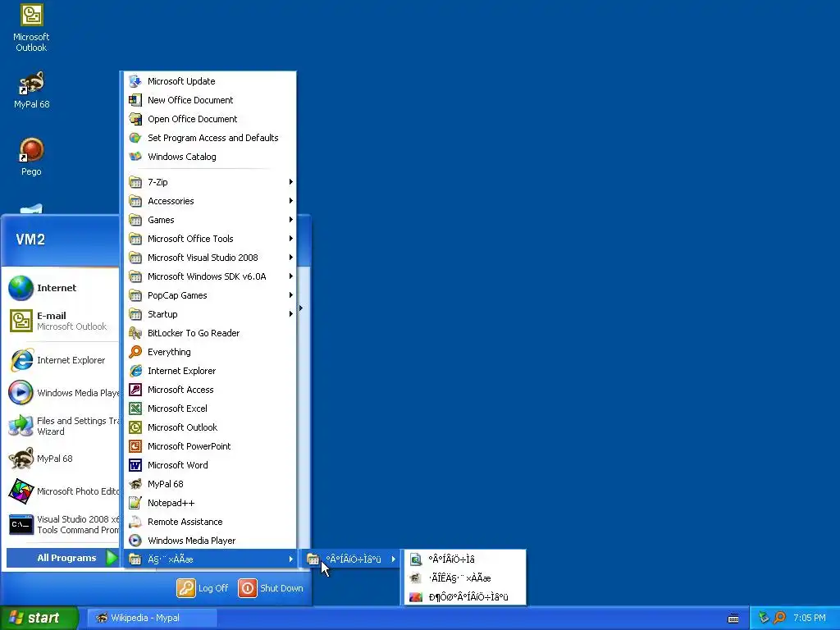Expand the Accessories folder
The height and width of the screenshot is (630, 840).
210,201
